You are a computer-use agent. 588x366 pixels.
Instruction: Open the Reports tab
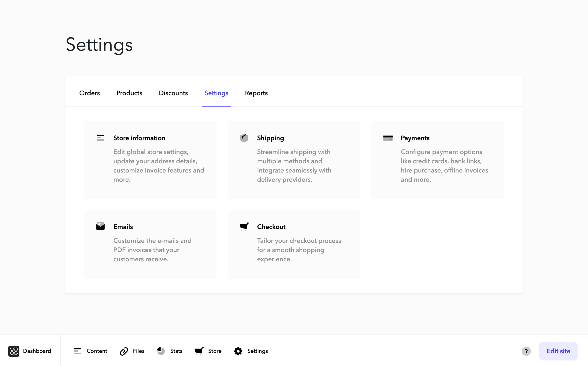tap(256, 93)
